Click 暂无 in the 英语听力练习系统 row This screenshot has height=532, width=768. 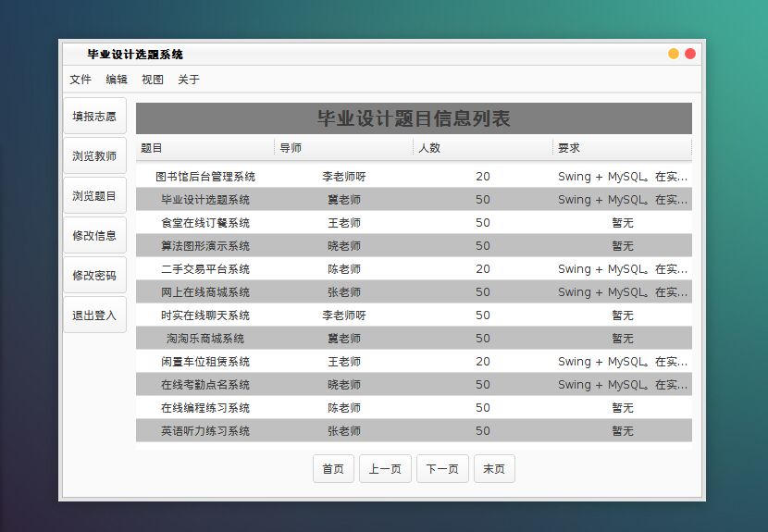pos(623,430)
